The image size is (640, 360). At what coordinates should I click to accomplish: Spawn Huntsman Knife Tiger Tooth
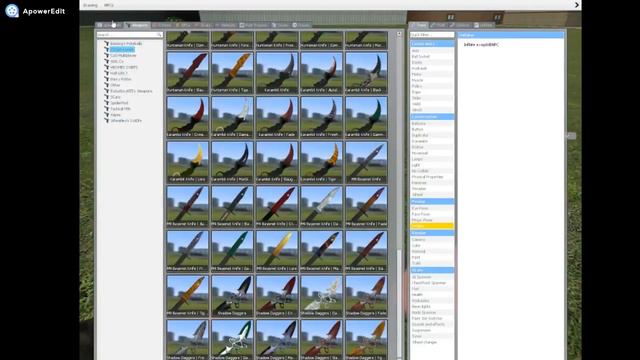tap(232, 73)
